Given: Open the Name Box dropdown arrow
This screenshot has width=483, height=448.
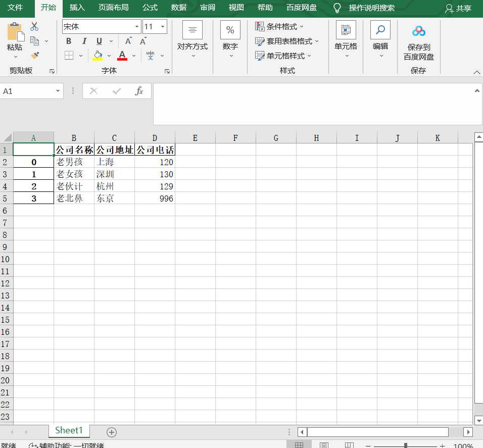Looking at the screenshot, I should [58, 91].
